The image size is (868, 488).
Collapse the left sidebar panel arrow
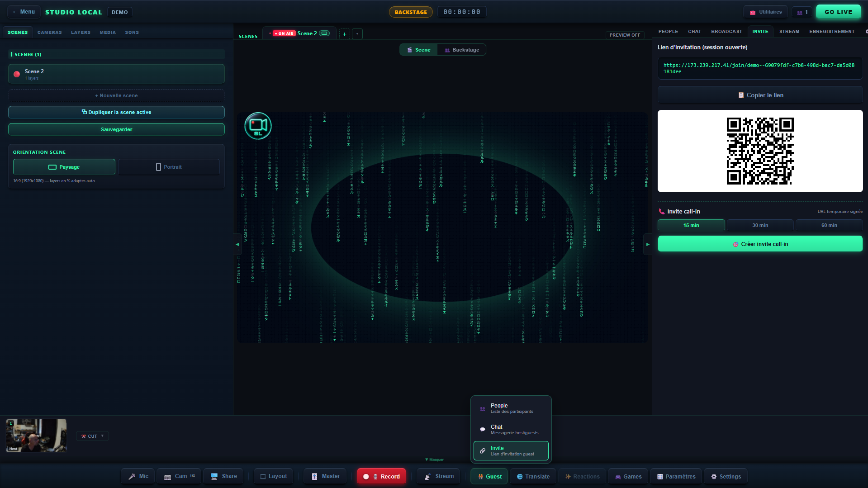click(x=237, y=244)
